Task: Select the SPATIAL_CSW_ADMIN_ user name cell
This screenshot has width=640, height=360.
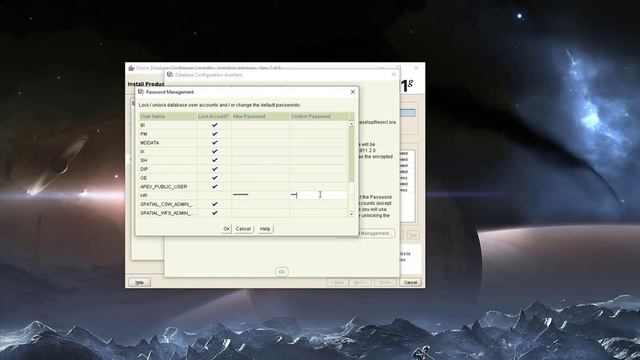Action: point(168,204)
